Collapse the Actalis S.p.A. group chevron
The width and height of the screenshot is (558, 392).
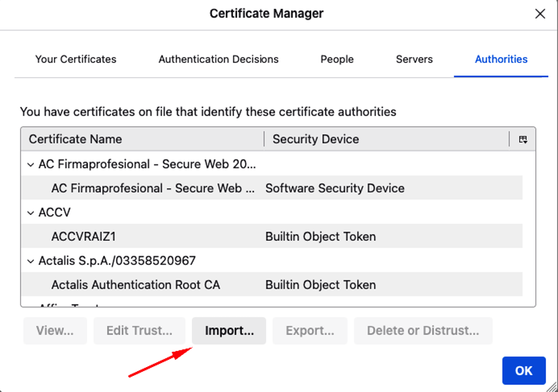pos(31,262)
